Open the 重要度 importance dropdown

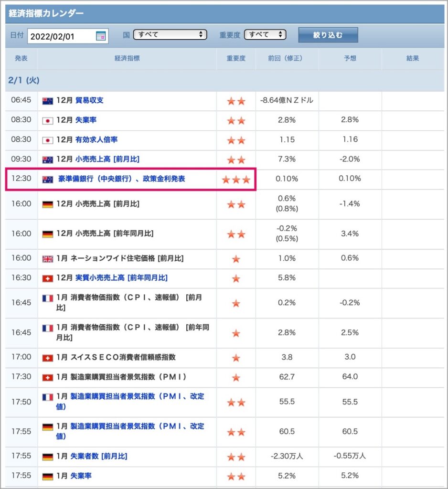(265, 34)
